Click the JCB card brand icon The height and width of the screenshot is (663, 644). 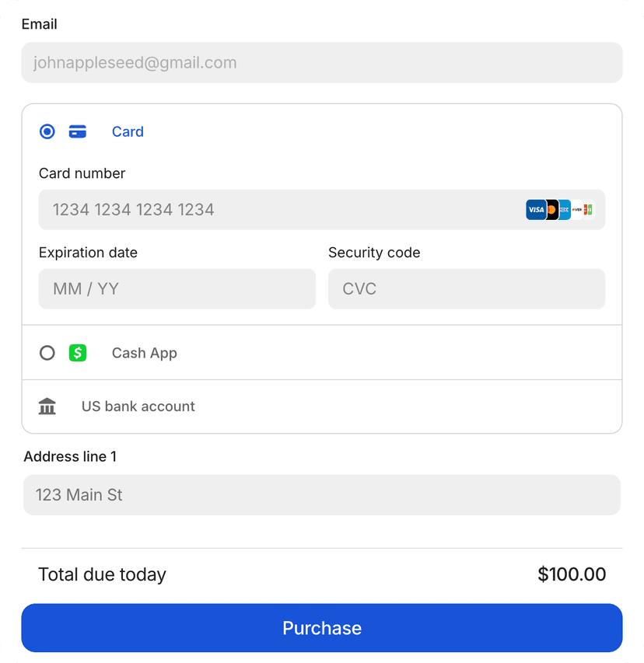[589, 210]
